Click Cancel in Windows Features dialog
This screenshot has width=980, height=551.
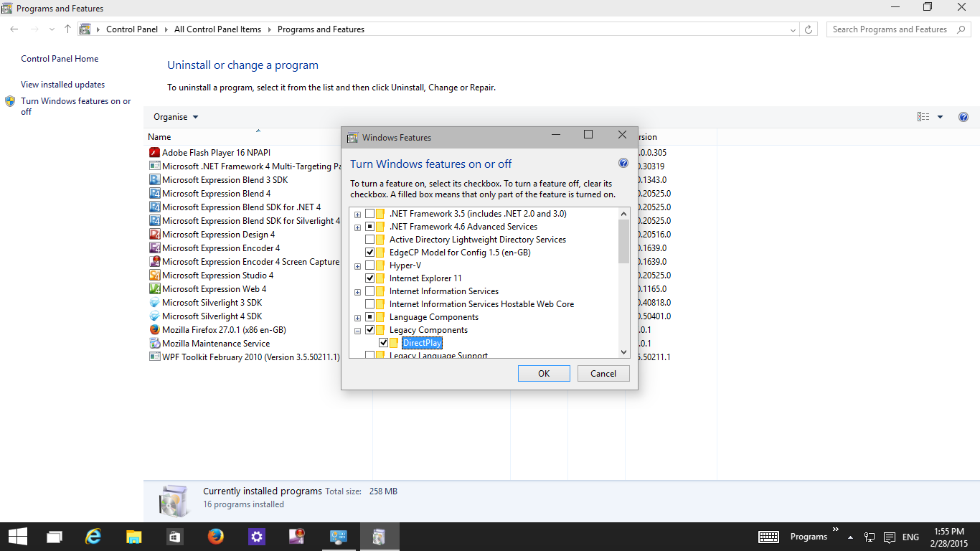pyautogui.click(x=603, y=373)
